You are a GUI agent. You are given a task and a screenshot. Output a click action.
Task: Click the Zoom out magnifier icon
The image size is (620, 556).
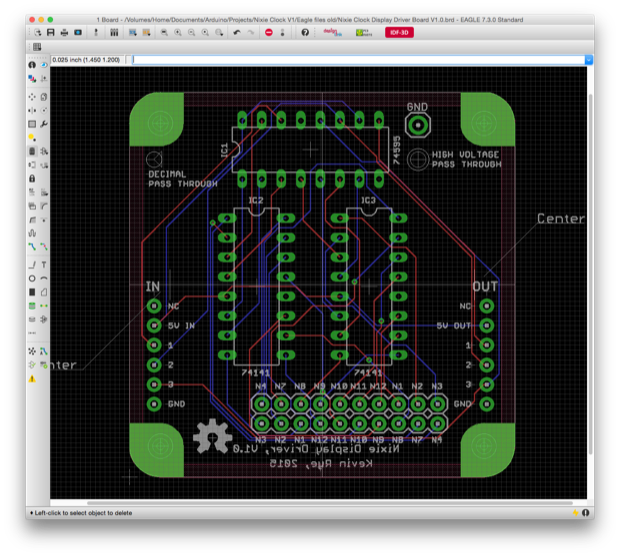pos(191,32)
